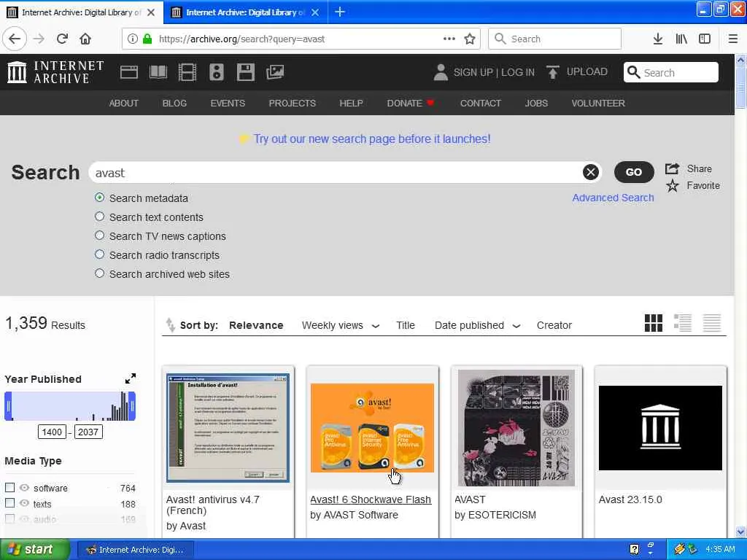Open Firefox home page icon

[x=85, y=39]
